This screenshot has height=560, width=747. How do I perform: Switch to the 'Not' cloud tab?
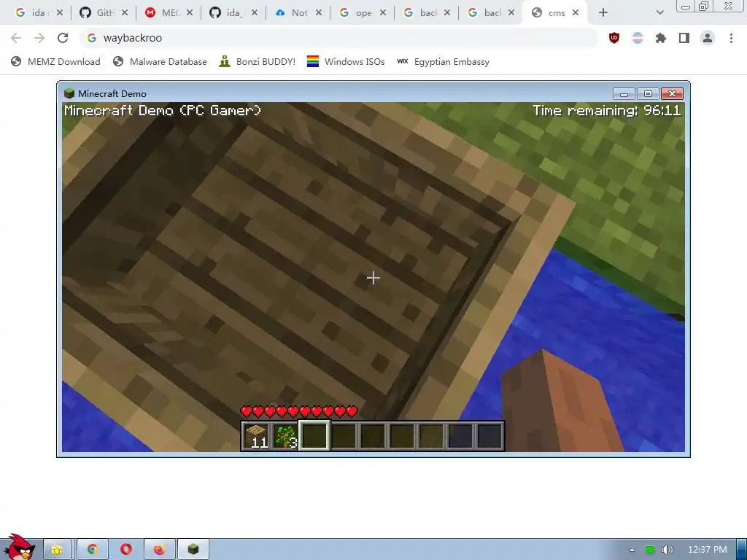click(298, 13)
